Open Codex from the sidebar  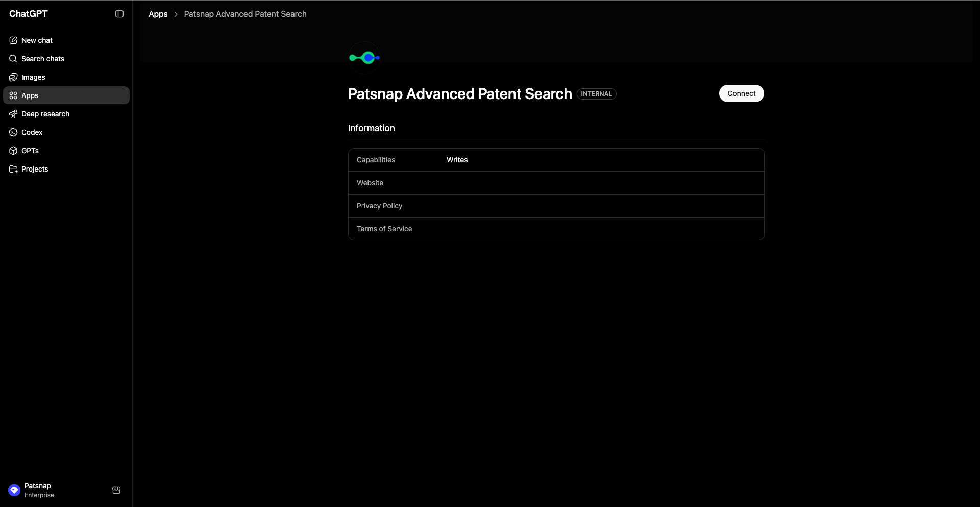click(x=66, y=132)
